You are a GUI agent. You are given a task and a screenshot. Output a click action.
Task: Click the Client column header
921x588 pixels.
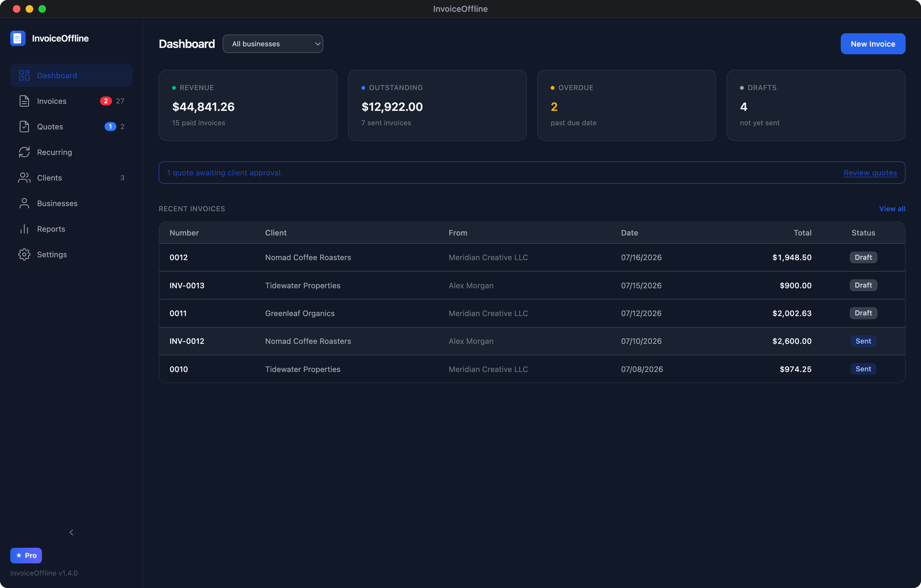[x=275, y=233]
